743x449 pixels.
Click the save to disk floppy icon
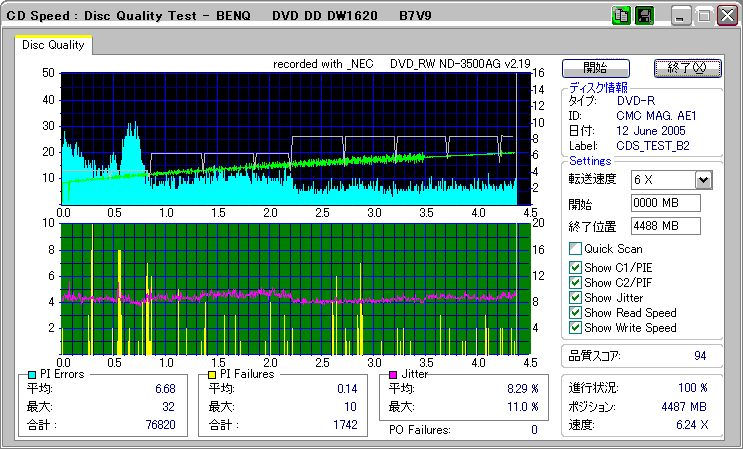[643, 16]
